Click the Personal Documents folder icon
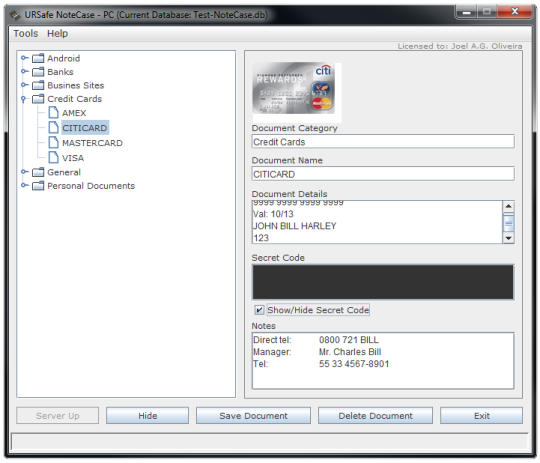The image size is (540, 463). [x=38, y=186]
